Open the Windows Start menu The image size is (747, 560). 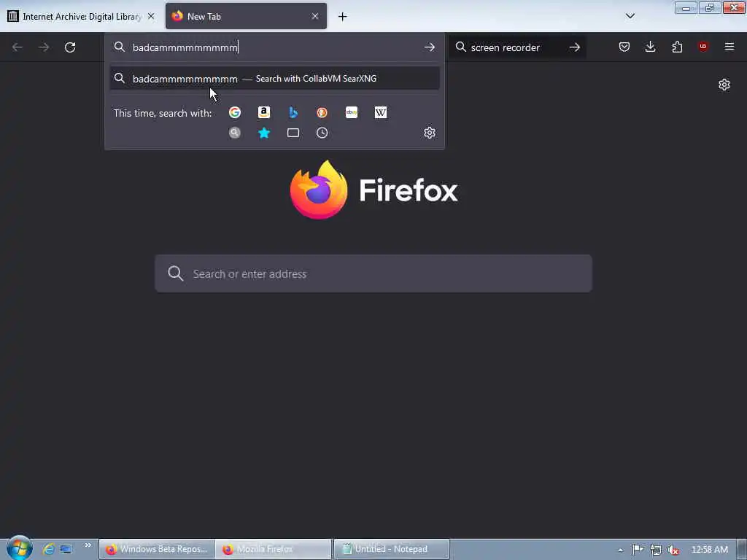[19, 548]
